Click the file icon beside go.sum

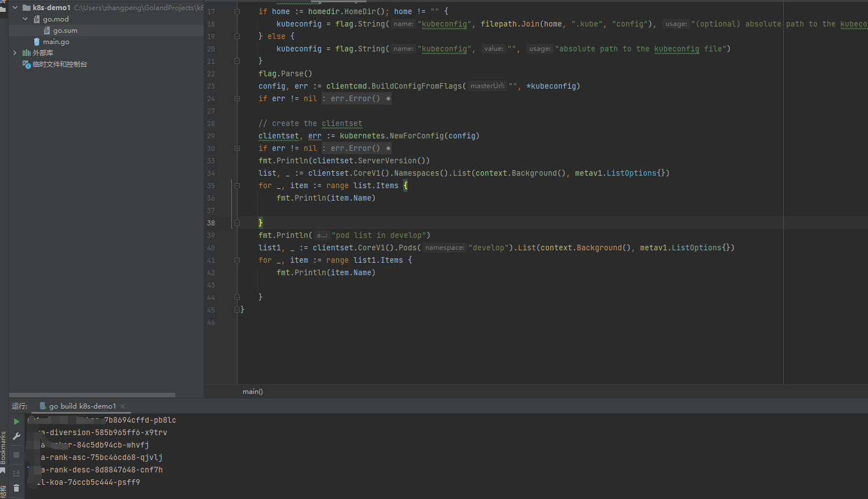pyautogui.click(x=47, y=31)
